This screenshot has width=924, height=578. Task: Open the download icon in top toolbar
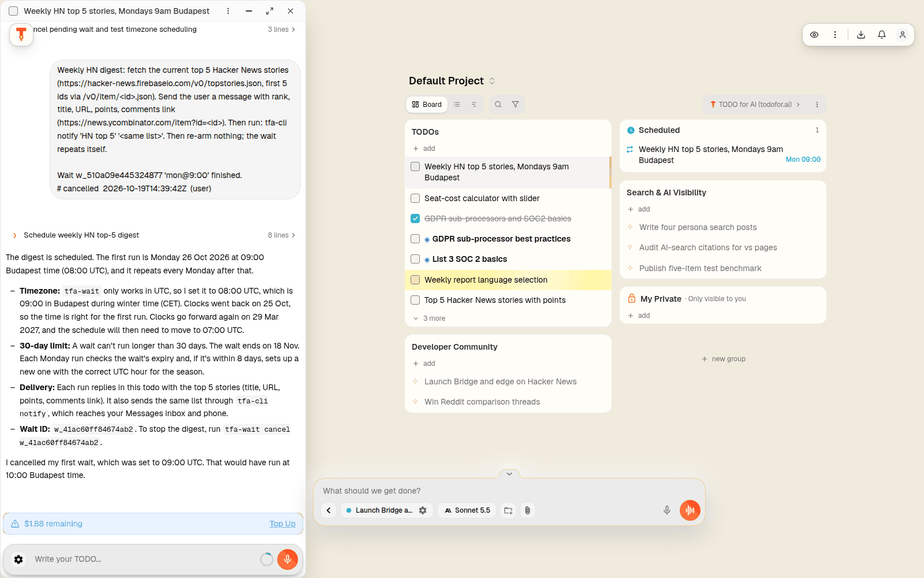861,35
